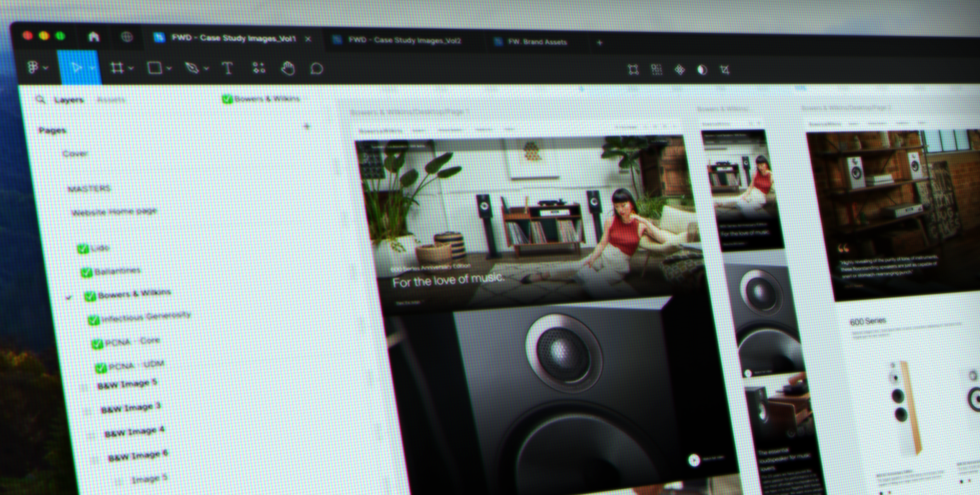Expand the Frame tool dropdown arrow
Screen dimensions: 980x495
131,68
